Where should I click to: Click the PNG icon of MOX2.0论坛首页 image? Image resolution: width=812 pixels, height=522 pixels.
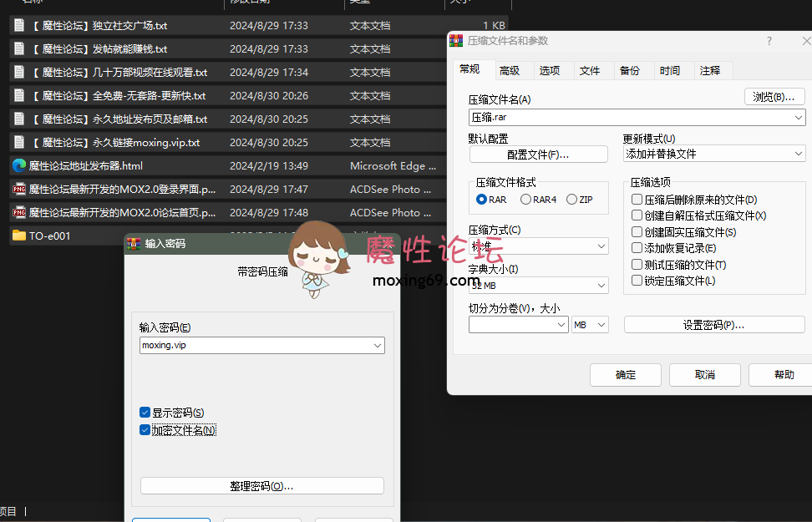pos(19,212)
